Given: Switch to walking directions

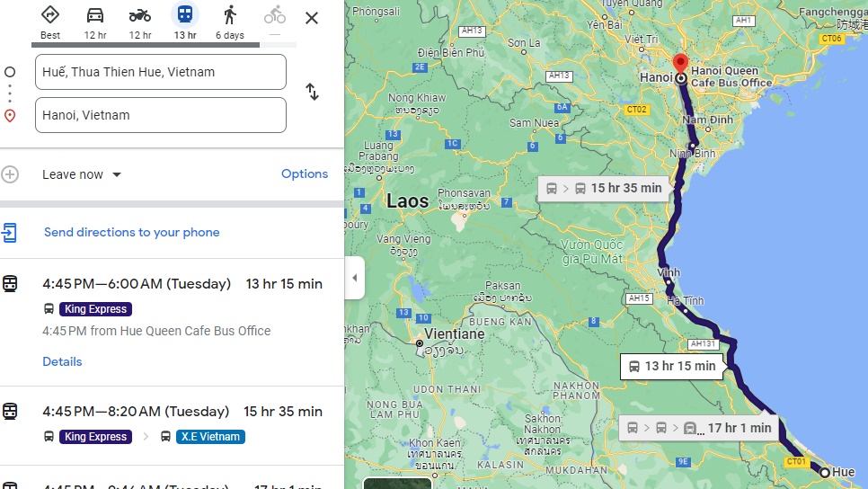Looking at the screenshot, I should 230,15.
